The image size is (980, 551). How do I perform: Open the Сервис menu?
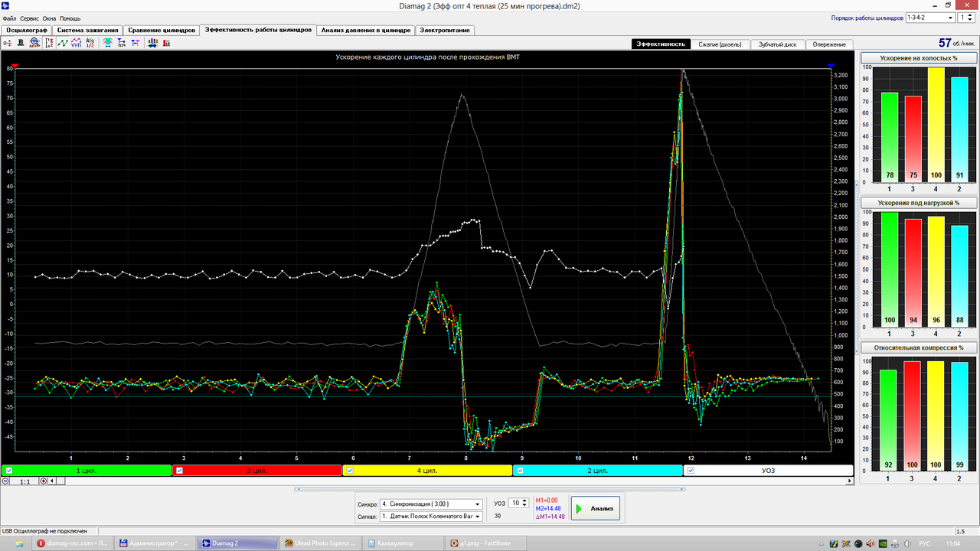click(x=30, y=18)
